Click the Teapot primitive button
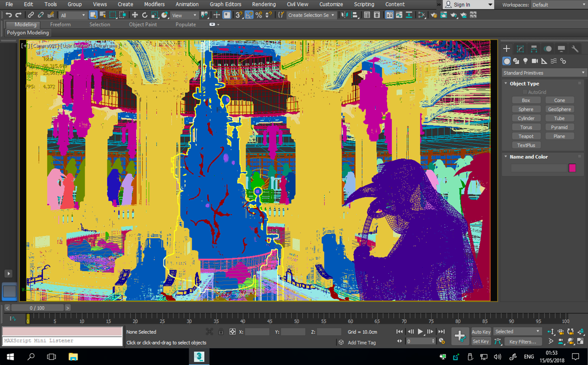Screen dimensions: 588x365 (526, 136)
